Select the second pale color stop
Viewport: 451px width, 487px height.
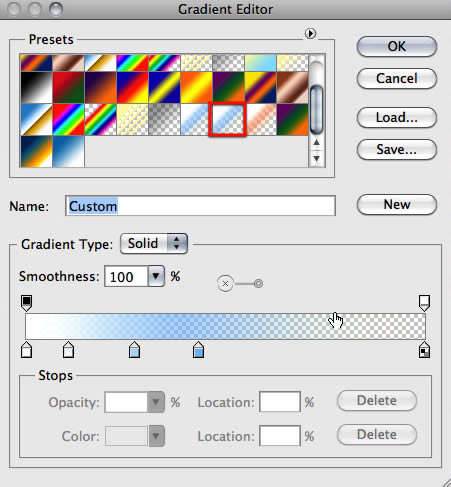tap(68, 350)
